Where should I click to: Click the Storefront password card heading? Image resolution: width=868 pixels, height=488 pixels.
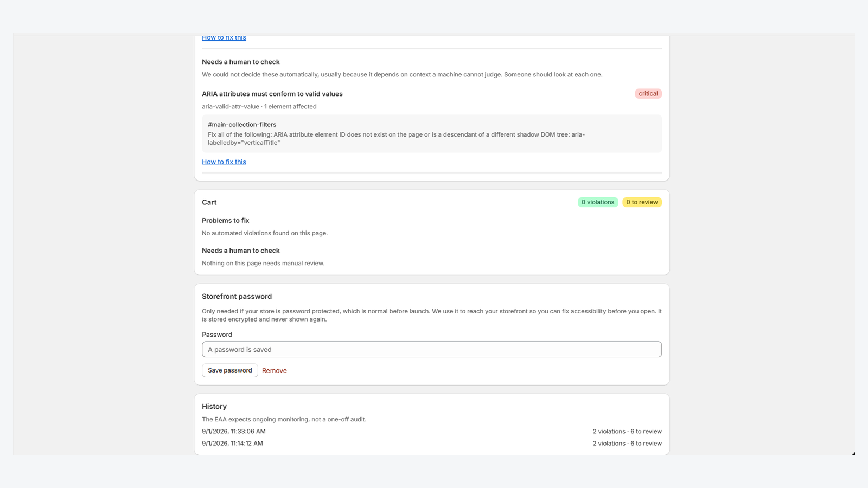point(237,297)
